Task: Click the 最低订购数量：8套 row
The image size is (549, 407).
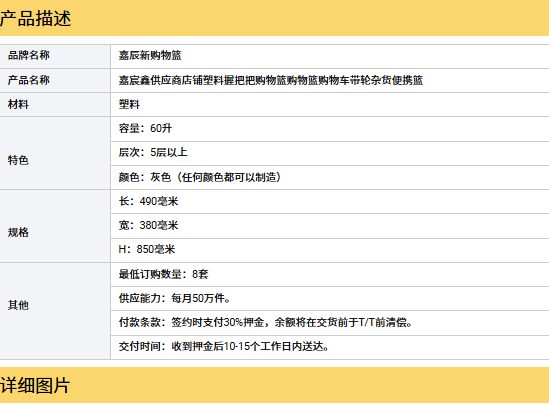Action: [x=330, y=274]
